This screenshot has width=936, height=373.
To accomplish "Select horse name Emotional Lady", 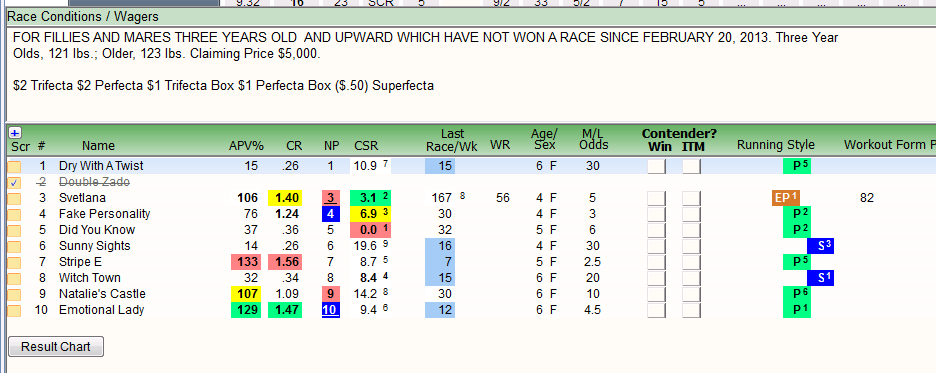I will pyautogui.click(x=101, y=310).
